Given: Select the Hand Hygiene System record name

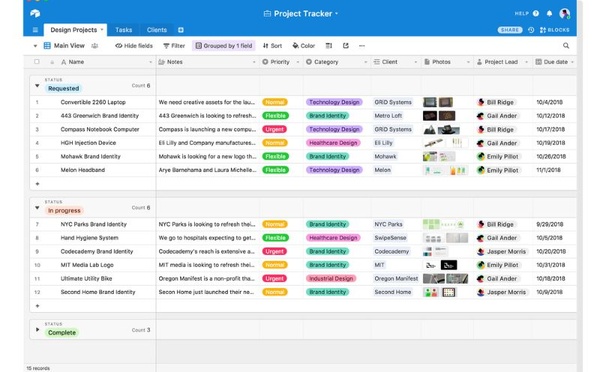Looking at the screenshot, I should click(x=89, y=238).
